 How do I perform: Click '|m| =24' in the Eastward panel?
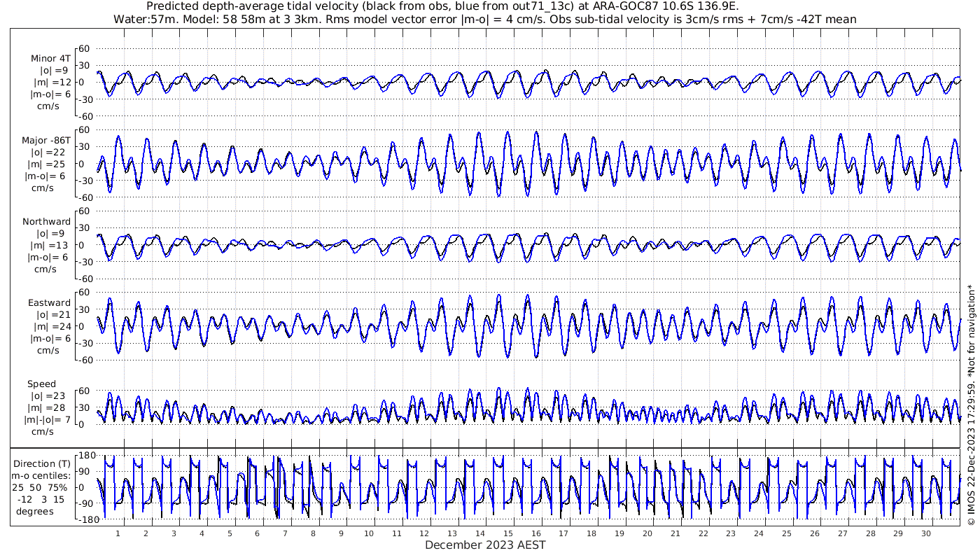pyautogui.click(x=51, y=327)
